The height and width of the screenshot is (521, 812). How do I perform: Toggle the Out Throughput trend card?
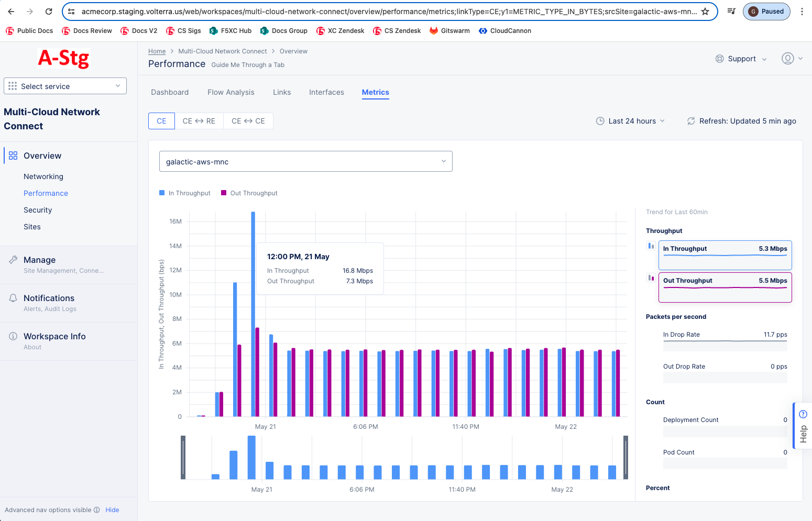coord(725,287)
